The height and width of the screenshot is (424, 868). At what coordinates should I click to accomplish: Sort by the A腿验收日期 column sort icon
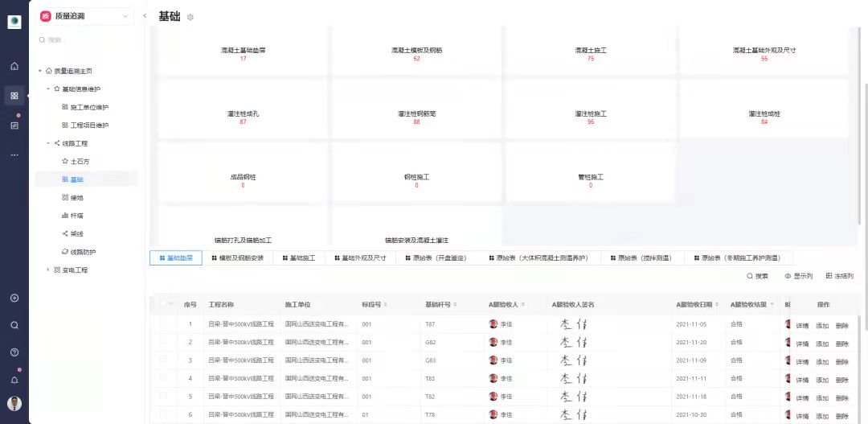coord(718,305)
